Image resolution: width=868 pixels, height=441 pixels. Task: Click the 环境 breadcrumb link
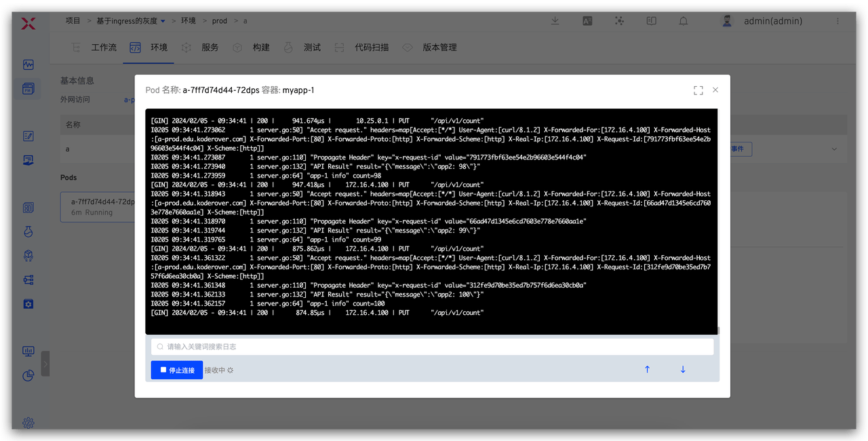188,21
